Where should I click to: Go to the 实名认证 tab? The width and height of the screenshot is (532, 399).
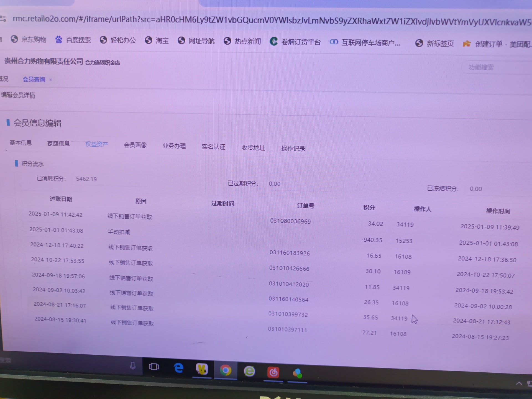click(213, 147)
